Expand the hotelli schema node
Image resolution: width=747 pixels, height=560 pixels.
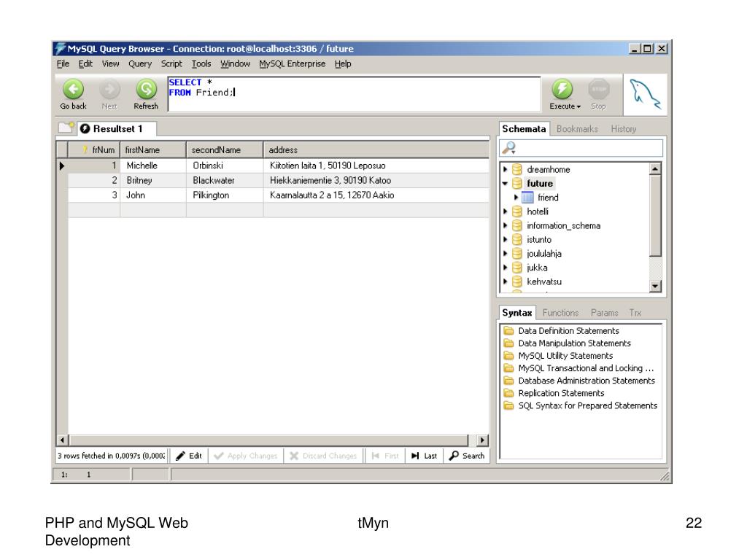pyautogui.click(x=506, y=211)
